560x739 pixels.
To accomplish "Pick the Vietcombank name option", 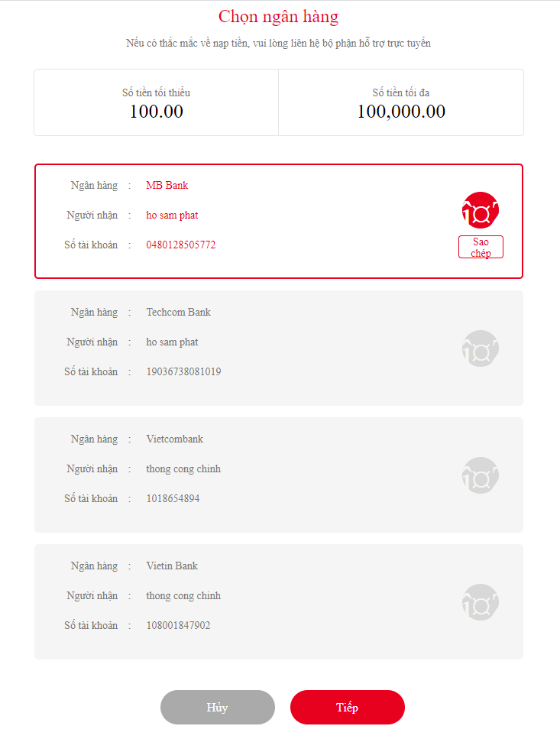I will pyautogui.click(x=175, y=439).
